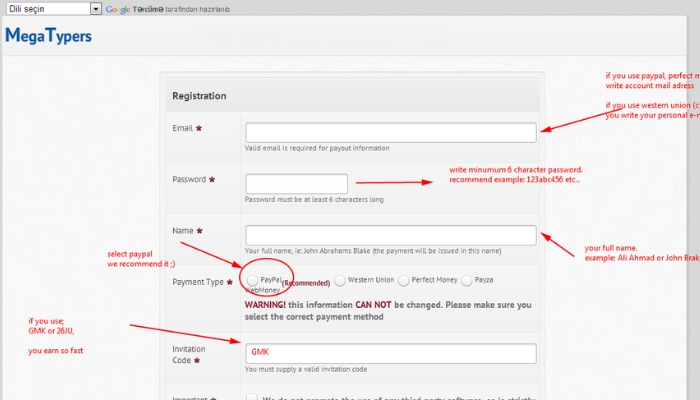Select the Western Union radio button
The height and width of the screenshot is (400, 700).
[340, 280]
